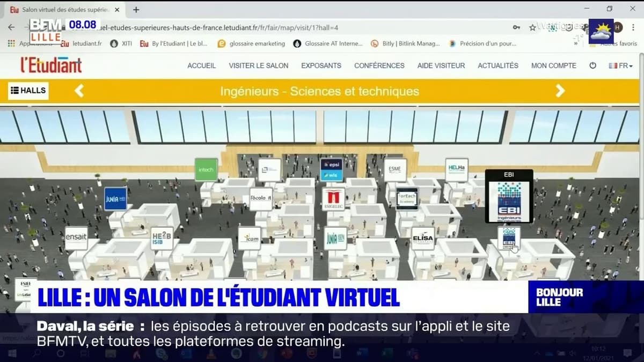
Task: Open the HE2B ISIB booth sign
Action: click(162, 238)
